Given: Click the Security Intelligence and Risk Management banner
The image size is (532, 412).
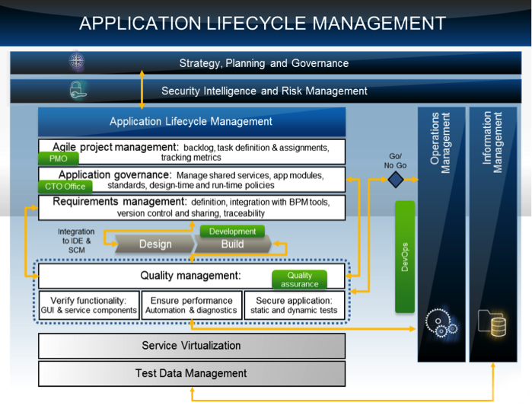Looking at the screenshot, I should click(x=266, y=91).
